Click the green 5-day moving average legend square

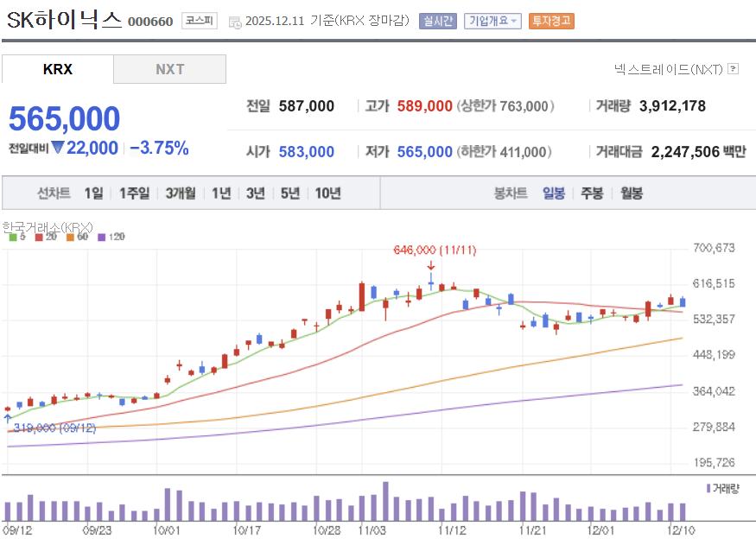[13, 237]
